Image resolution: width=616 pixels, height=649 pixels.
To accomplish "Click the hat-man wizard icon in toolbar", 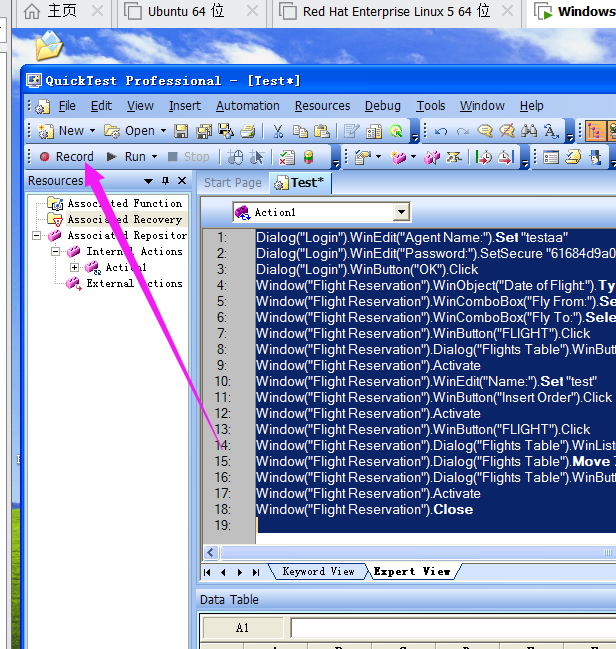I will 595,157.
